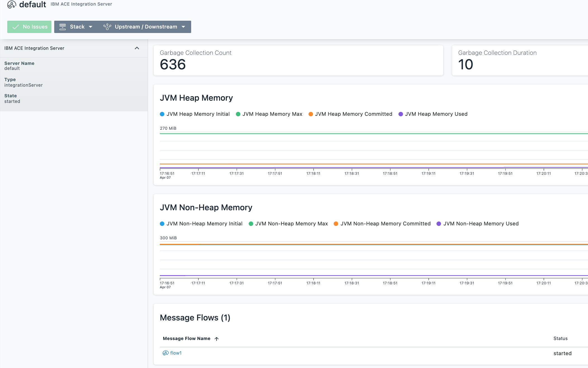Open the Stack dropdown menu
The height and width of the screenshot is (368, 588).
pos(76,27)
